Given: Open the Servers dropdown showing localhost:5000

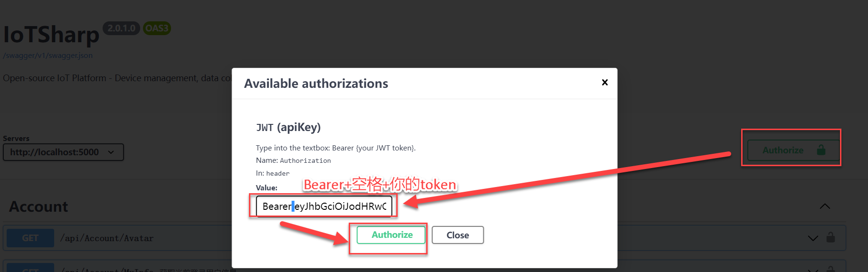Looking at the screenshot, I should point(63,152).
